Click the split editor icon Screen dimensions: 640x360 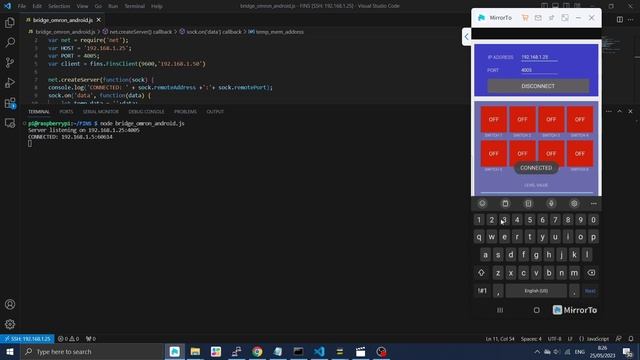pos(620,20)
